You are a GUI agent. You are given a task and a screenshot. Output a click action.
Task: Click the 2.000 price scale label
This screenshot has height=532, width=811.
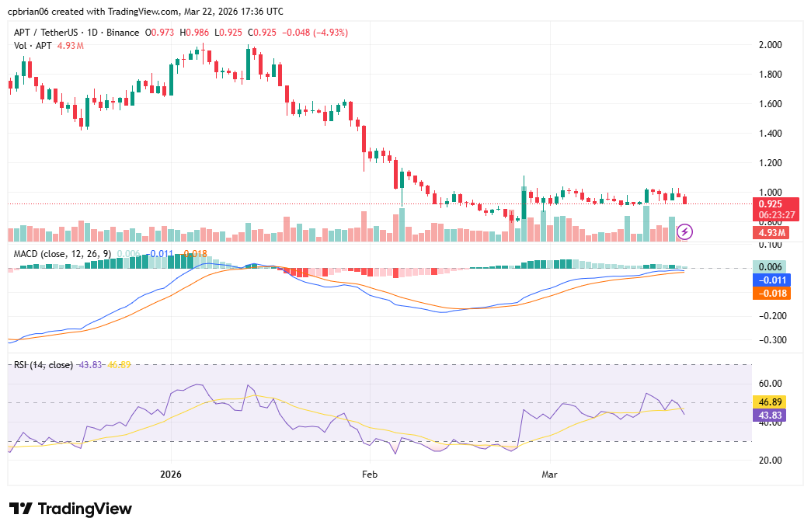[x=770, y=45]
